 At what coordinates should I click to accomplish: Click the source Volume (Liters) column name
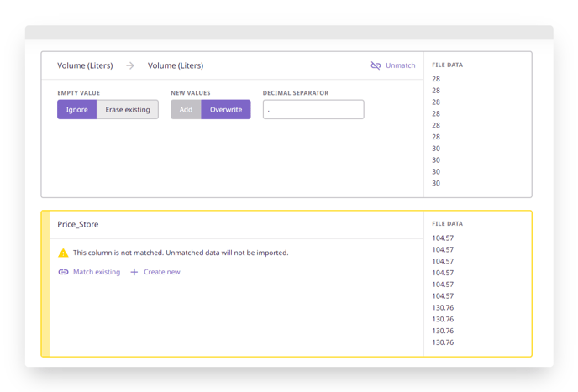[x=85, y=65]
